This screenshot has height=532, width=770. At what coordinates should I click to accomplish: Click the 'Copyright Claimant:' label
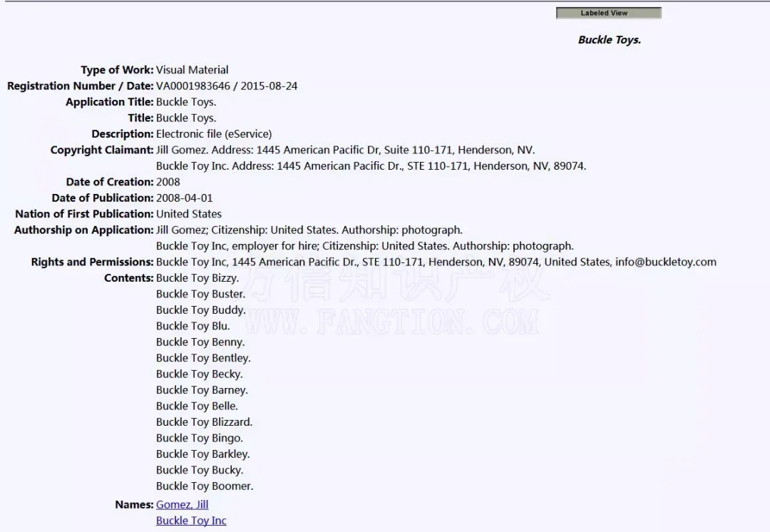coord(102,150)
